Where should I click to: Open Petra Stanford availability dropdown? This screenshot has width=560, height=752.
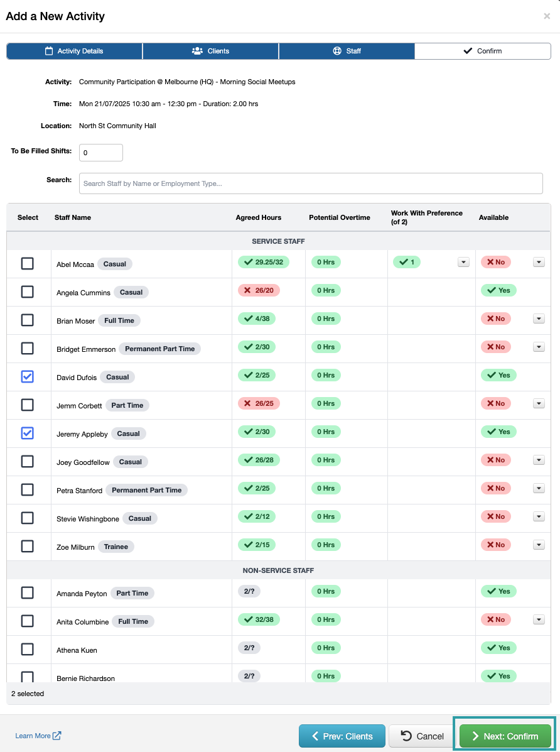[539, 488]
